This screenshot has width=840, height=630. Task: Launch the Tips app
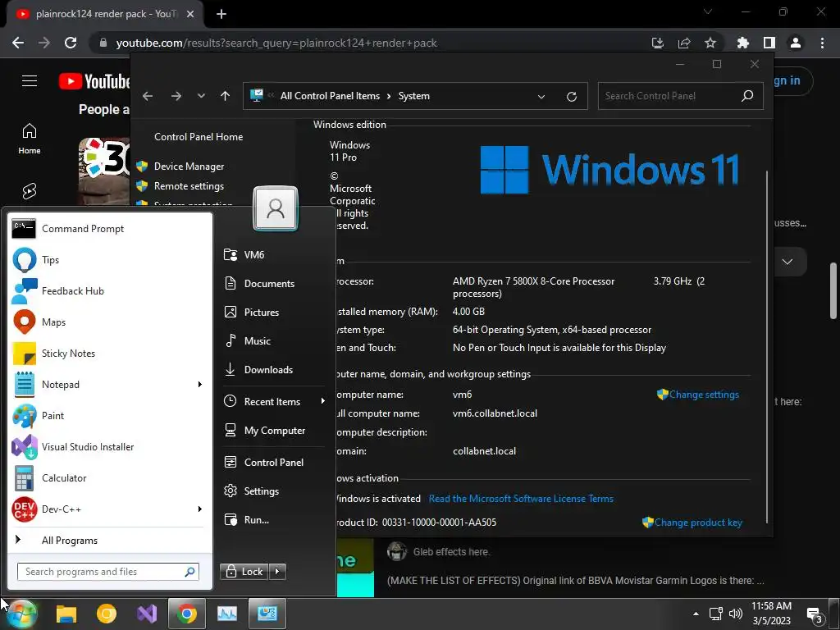tap(110, 260)
